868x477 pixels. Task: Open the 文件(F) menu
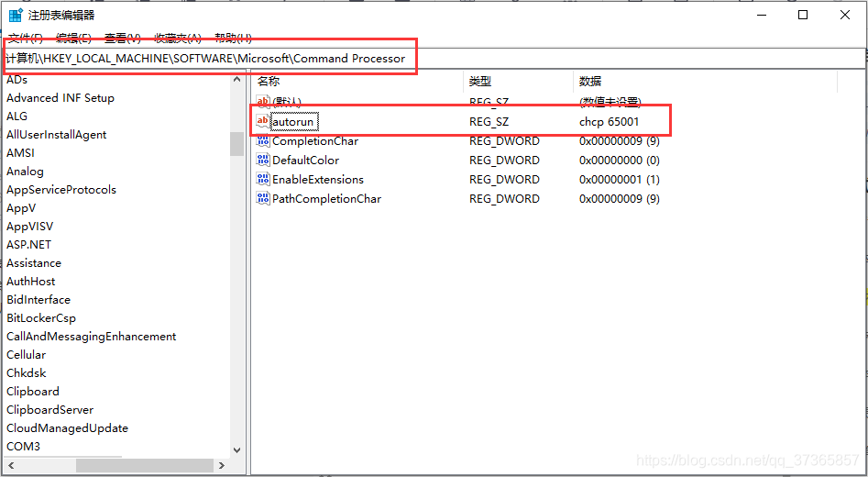tap(26, 39)
